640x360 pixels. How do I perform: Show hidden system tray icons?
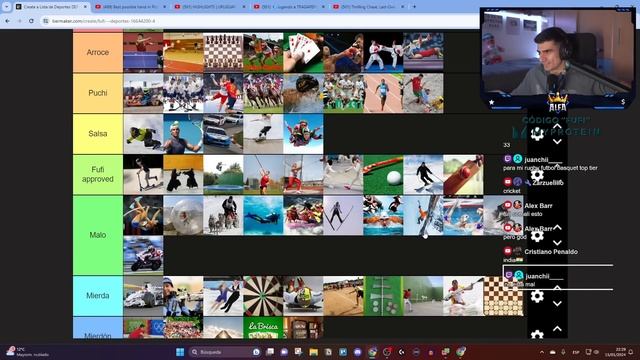pyautogui.click(x=542, y=352)
